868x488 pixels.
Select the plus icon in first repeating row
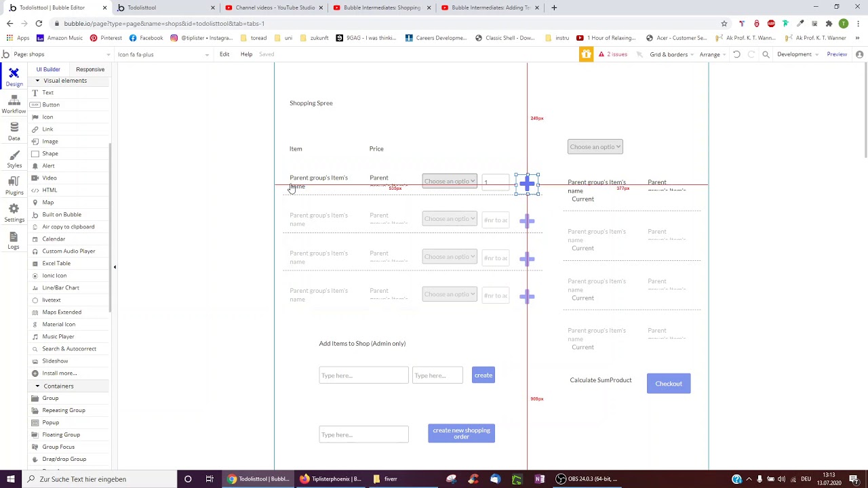pyautogui.click(x=527, y=184)
